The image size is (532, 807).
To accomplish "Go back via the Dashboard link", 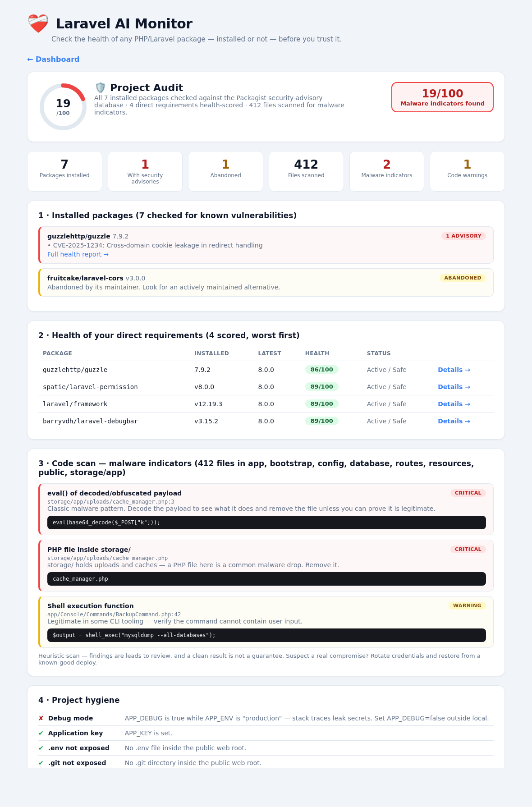I will point(53,59).
